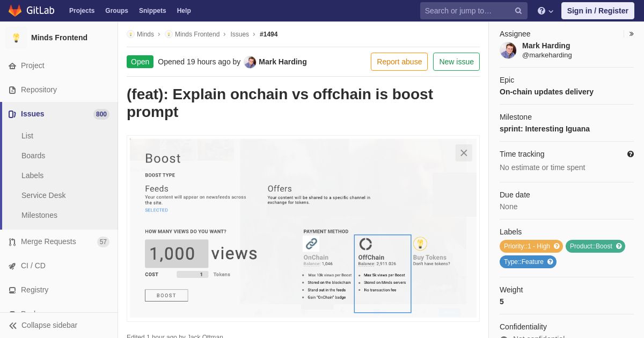The height and width of the screenshot is (338, 644).
Task: Click the Merge Requests icon
Action: 12,242
